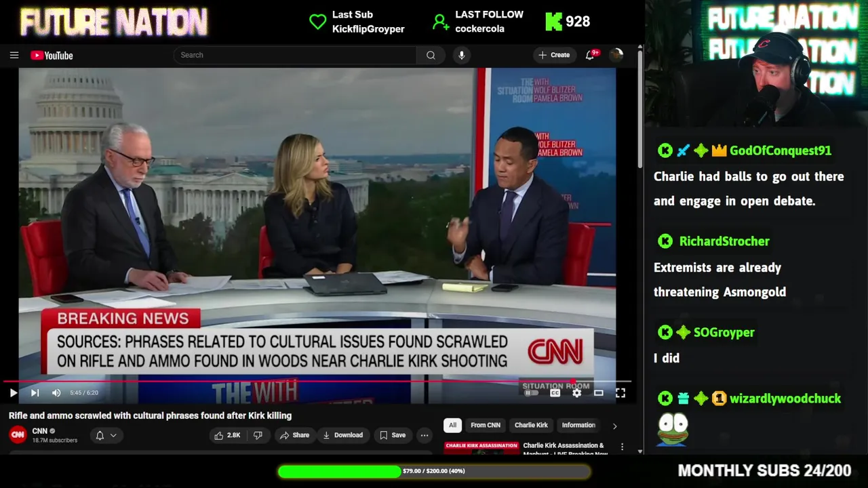Click the video time display 5:45 / 6:20
Screen dimensions: 868x488
click(84, 392)
